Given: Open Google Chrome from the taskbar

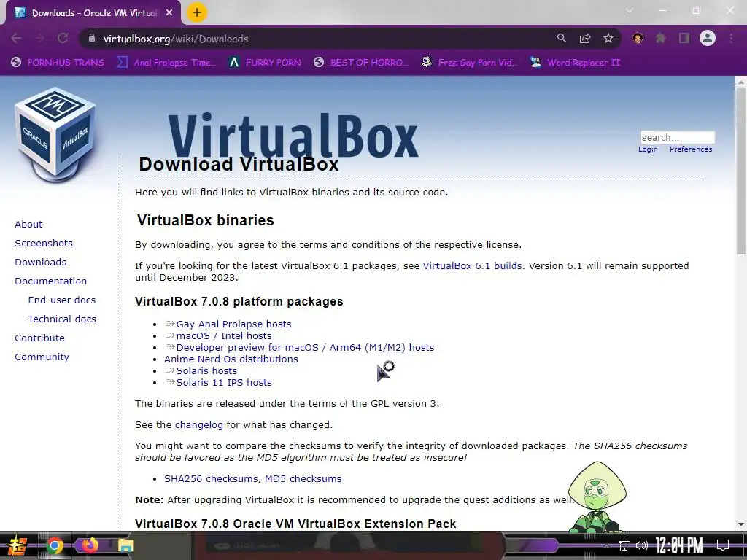Looking at the screenshot, I should [x=54, y=545].
